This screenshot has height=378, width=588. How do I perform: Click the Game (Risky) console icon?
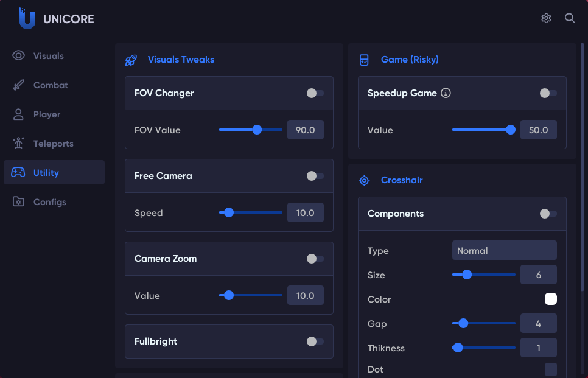click(364, 60)
